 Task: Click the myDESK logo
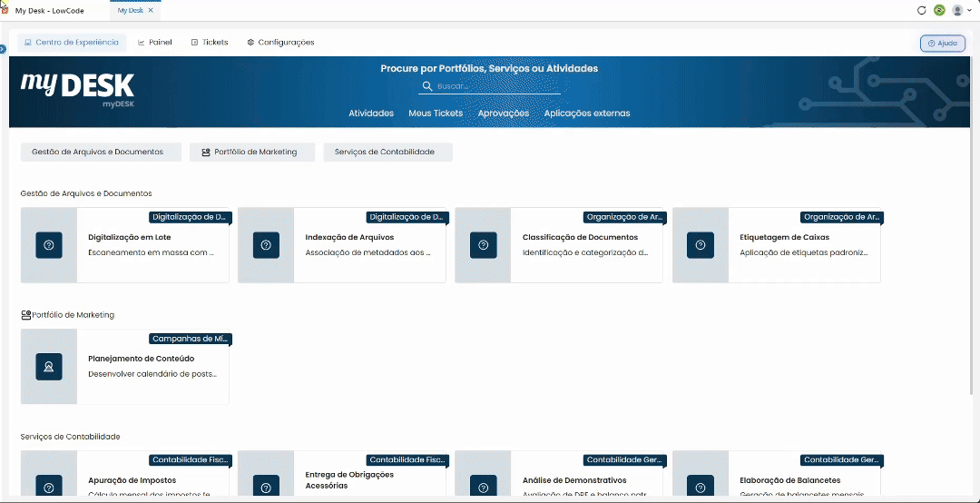(77, 90)
